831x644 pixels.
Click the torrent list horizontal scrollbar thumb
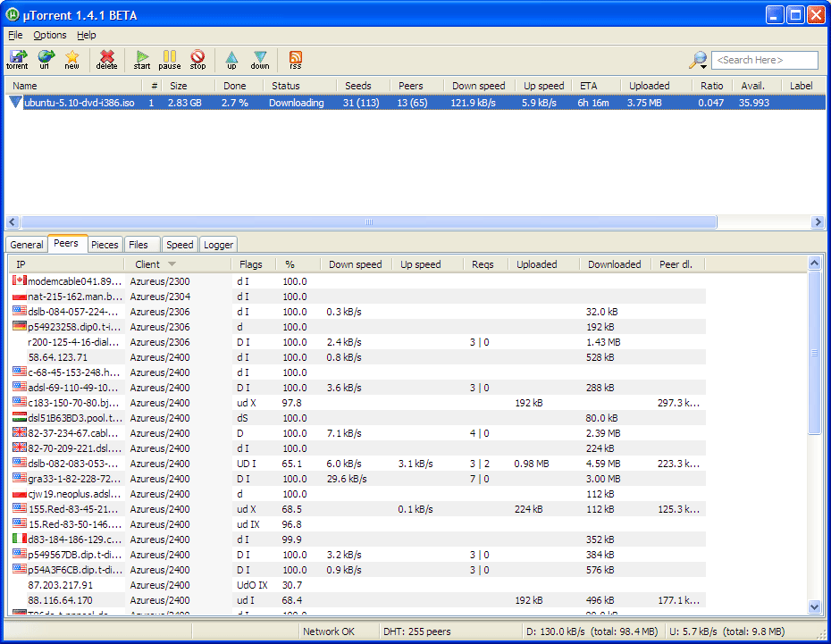click(369, 222)
